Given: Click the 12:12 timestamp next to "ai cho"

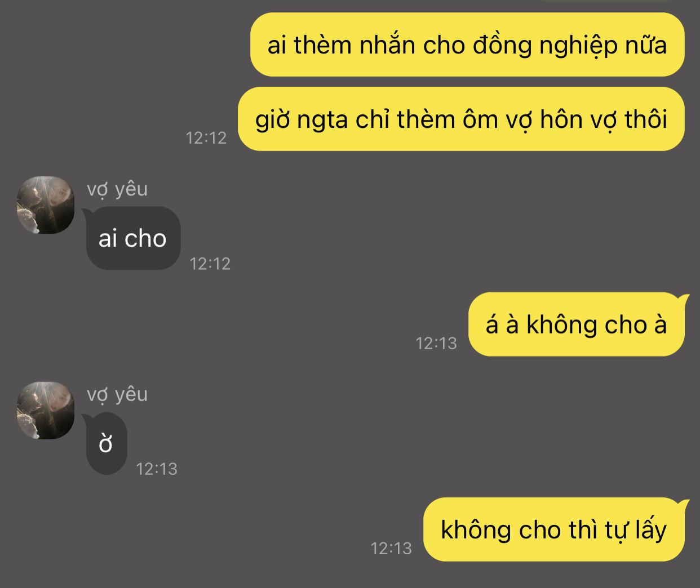Looking at the screenshot, I should click(210, 264).
